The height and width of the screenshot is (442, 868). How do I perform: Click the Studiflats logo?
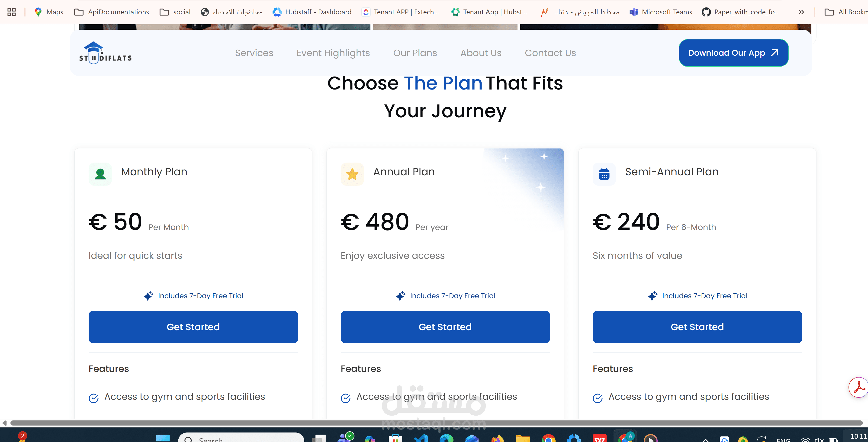coord(105,53)
